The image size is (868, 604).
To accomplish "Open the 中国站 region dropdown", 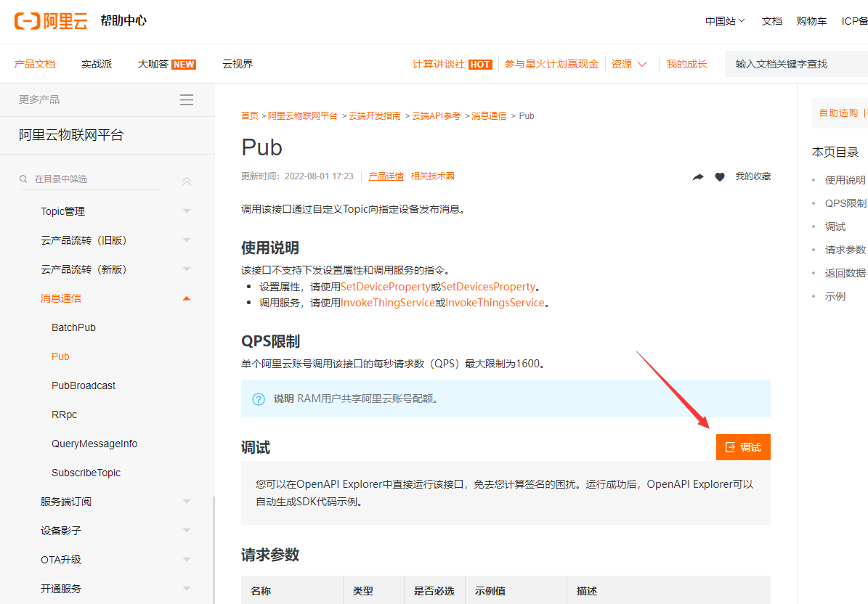I will click(725, 21).
